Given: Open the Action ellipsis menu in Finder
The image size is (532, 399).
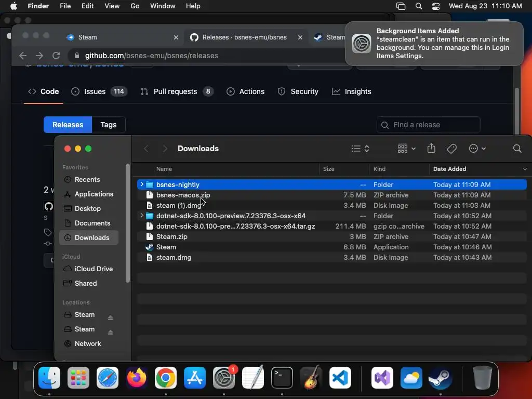Looking at the screenshot, I should click(x=477, y=149).
